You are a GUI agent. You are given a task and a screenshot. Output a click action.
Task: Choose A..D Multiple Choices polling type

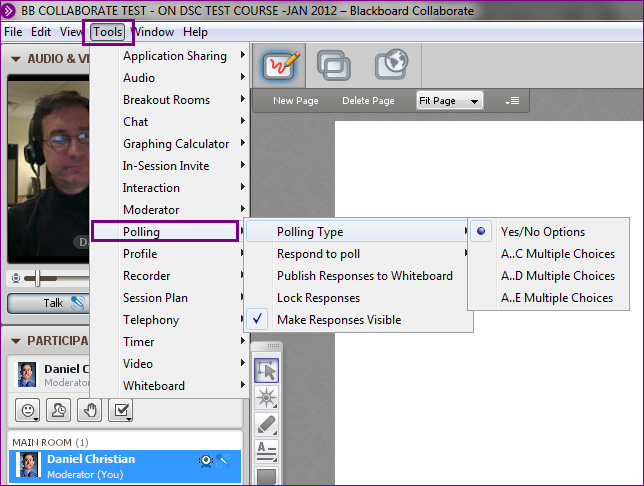(548, 276)
